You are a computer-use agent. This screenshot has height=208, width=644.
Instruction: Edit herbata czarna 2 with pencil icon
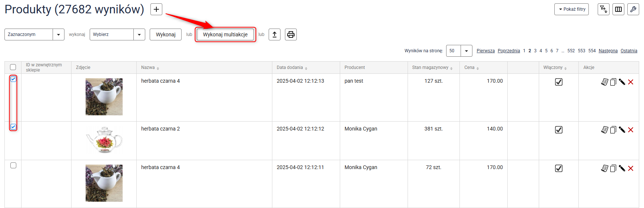tap(622, 130)
